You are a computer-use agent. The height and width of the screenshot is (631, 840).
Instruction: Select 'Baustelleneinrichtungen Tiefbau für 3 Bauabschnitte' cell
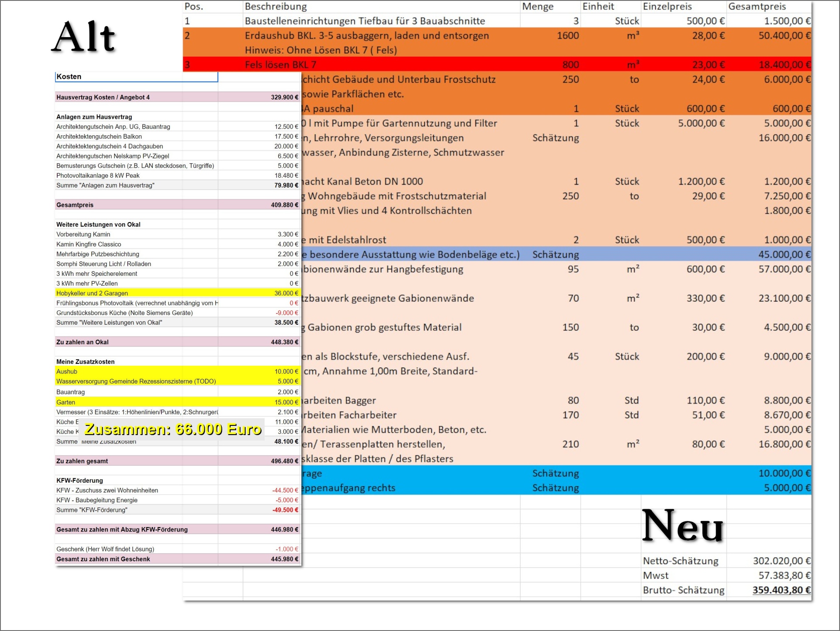pos(365,21)
